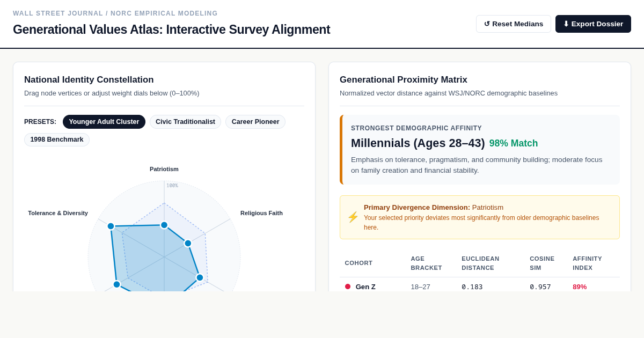The width and height of the screenshot is (644, 338).
Task: Click the Tolerance & Diversity axis label
Action: click(x=58, y=213)
